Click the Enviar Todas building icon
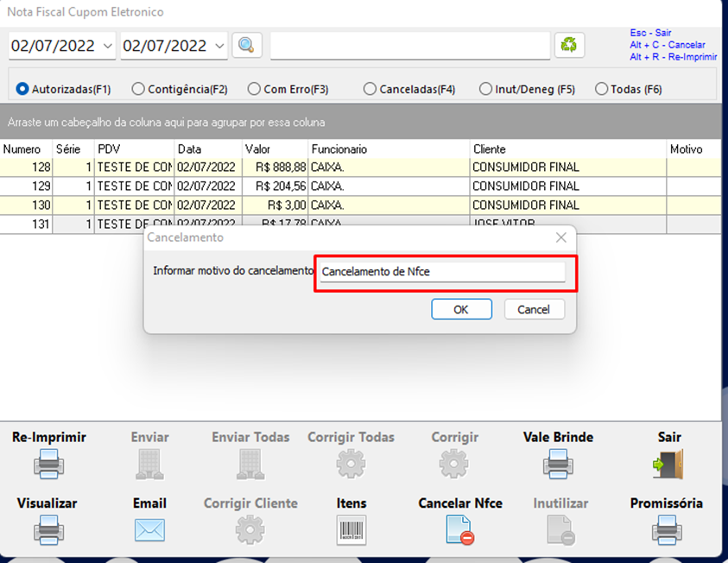 [x=250, y=465]
